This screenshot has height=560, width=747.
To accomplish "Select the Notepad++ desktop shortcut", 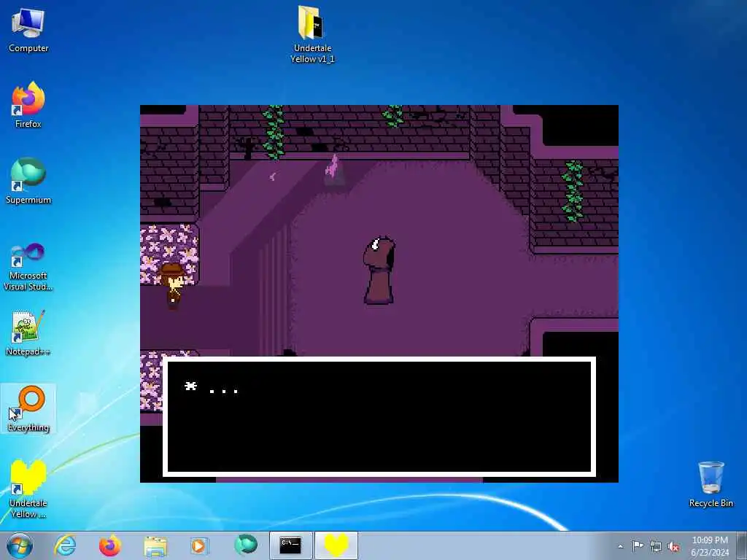I will coord(28,332).
